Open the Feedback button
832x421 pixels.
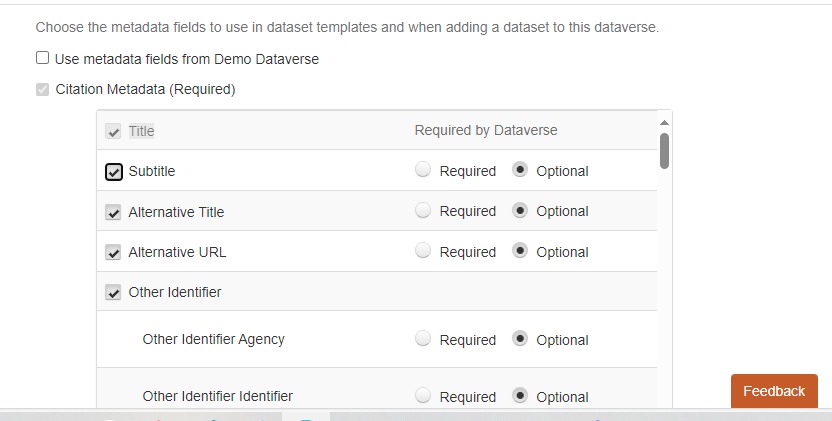point(773,391)
